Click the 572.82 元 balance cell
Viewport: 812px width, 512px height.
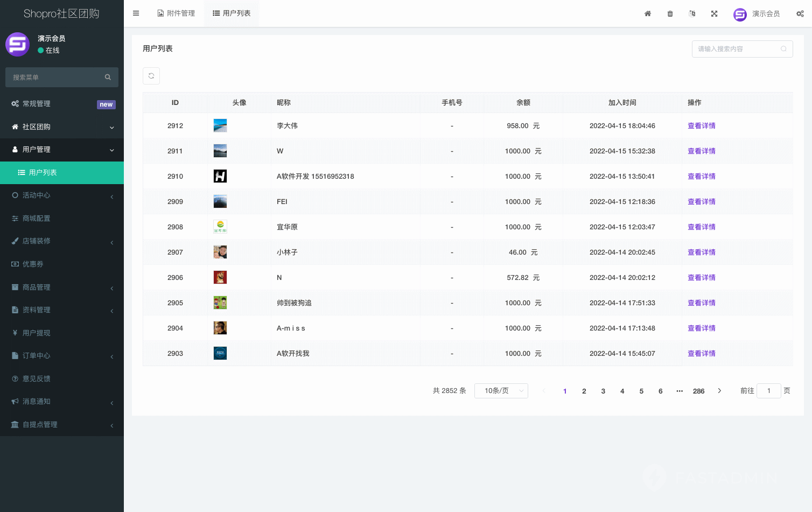(x=523, y=277)
